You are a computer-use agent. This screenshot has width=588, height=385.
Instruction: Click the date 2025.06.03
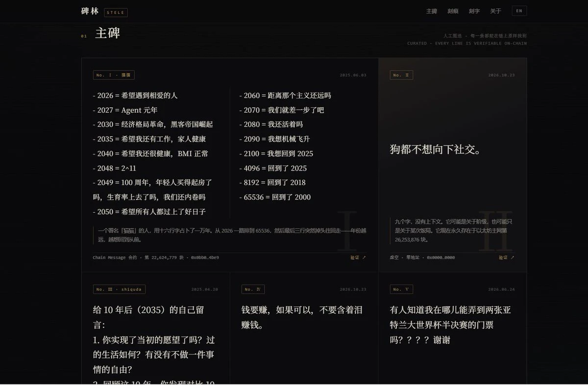(x=353, y=75)
